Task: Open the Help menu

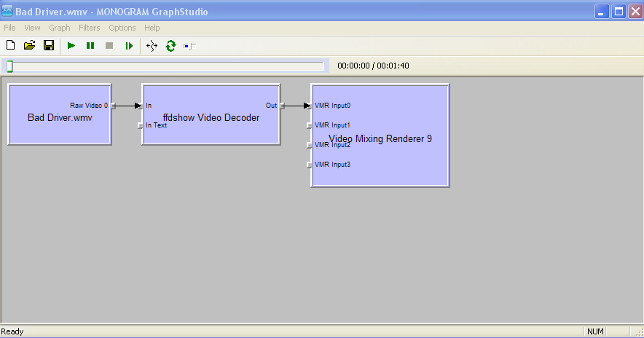Action: point(152,28)
